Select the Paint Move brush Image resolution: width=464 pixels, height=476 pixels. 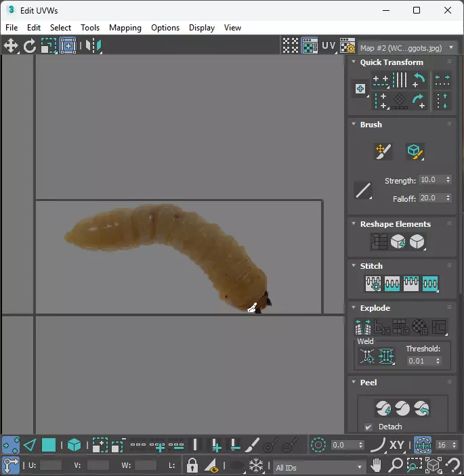click(x=383, y=152)
